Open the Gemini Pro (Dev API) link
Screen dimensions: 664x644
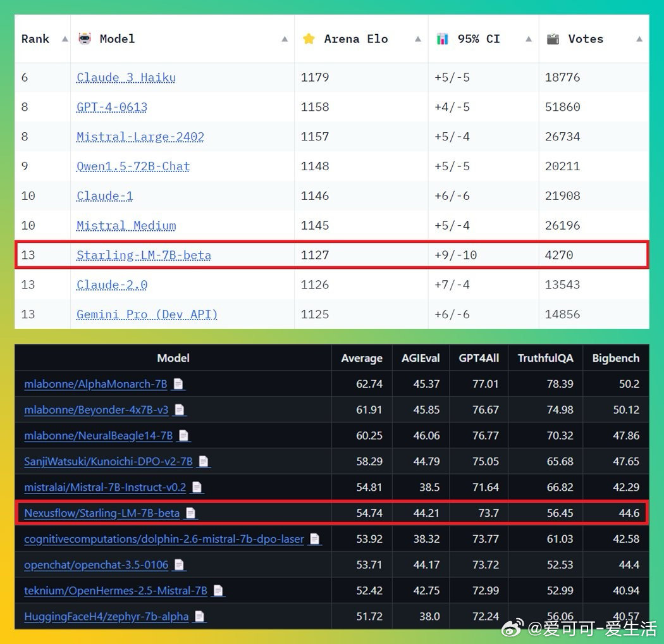147,314
